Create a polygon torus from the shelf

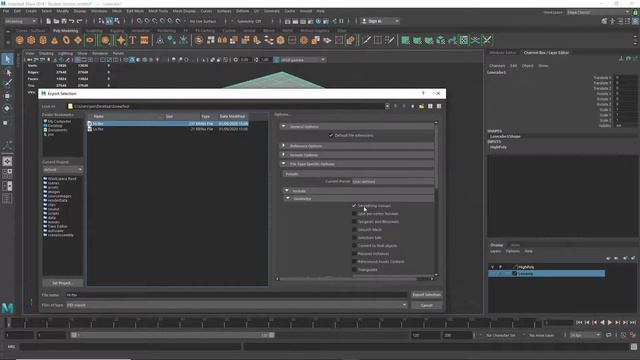(x=66, y=40)
